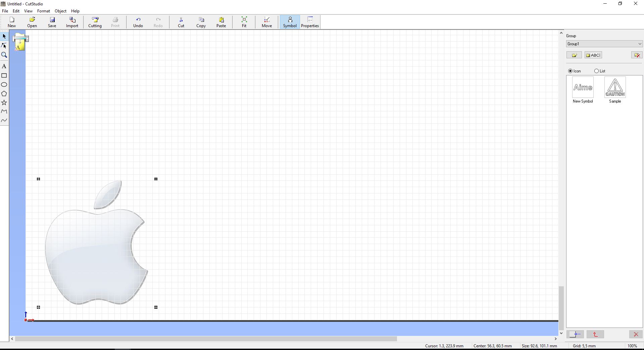Select the List view radio button
Screen dimensions: 644x350
pyautogui.click(x=596, y=71)
